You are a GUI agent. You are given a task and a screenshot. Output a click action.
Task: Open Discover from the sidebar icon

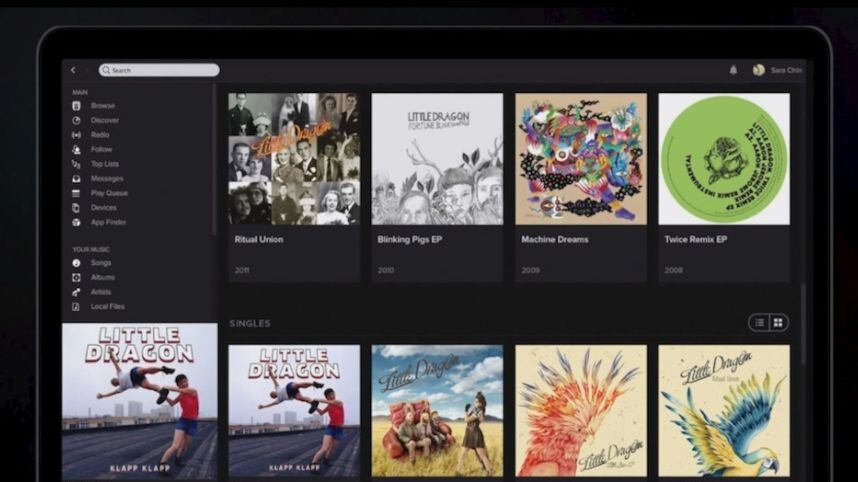76,120
